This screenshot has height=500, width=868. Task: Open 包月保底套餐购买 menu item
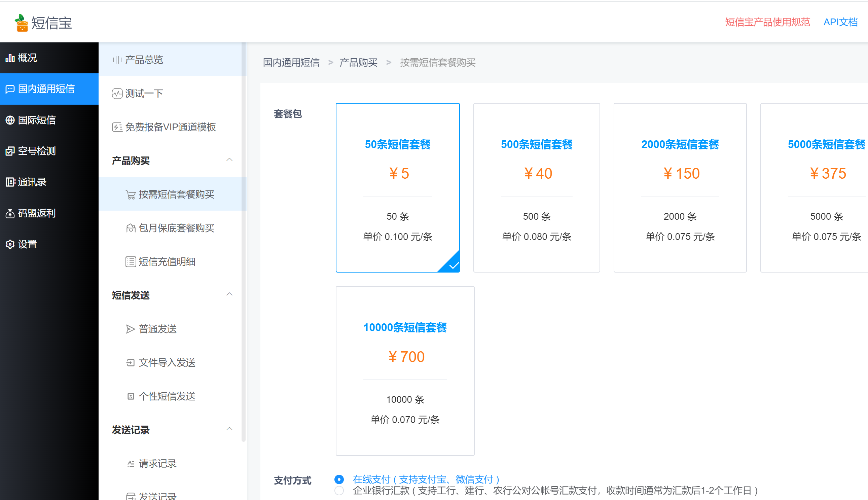tap(176, 228)
